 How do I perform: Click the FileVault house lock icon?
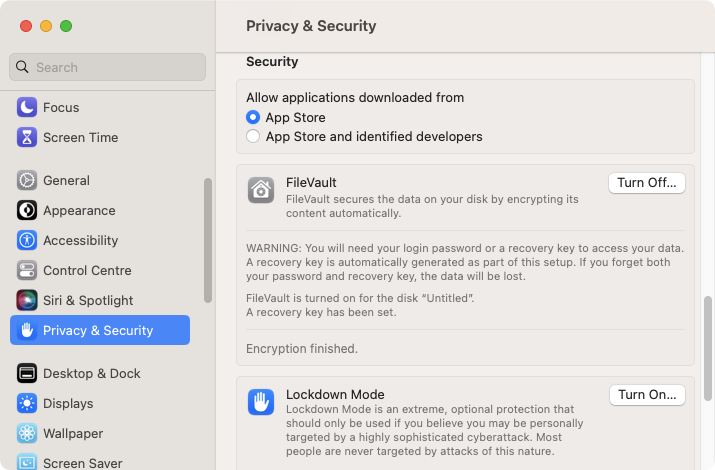(261, 190)
